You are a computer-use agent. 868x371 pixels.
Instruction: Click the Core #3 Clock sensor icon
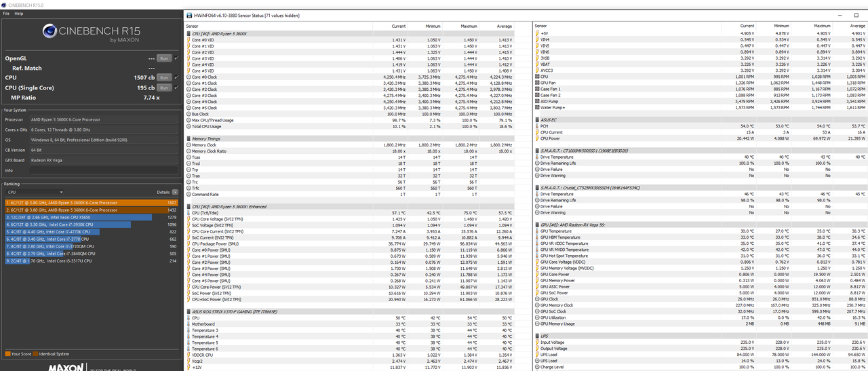(189, 96)
